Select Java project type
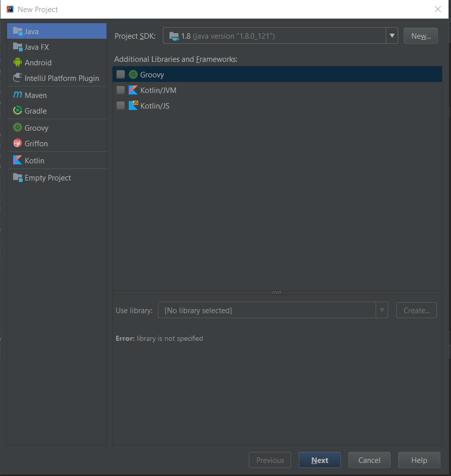 pos(57,31)
